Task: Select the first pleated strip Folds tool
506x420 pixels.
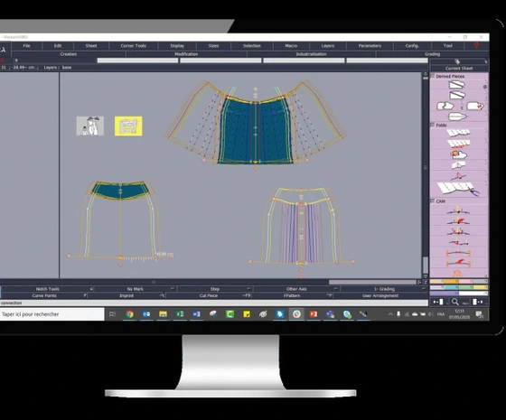Action: 458,132
